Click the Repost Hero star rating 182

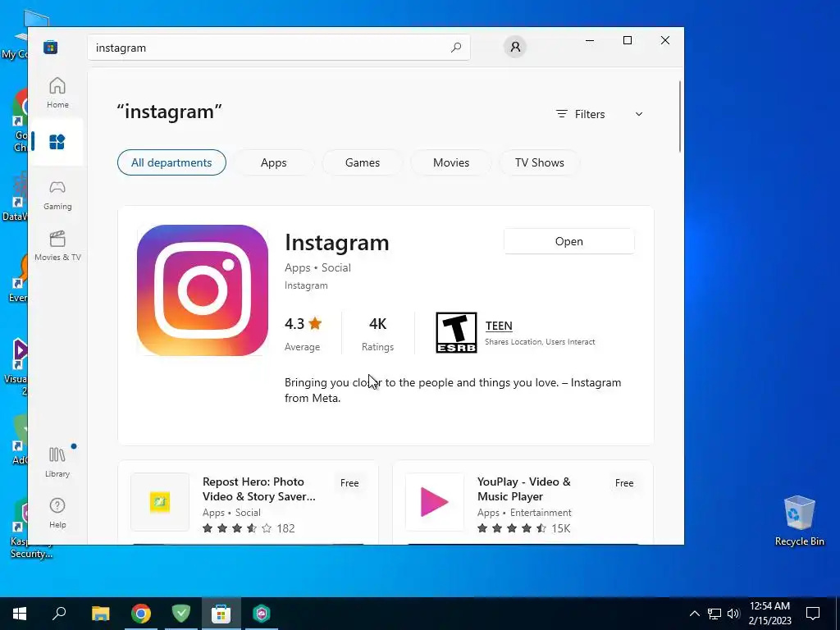[x=249, y=528]
